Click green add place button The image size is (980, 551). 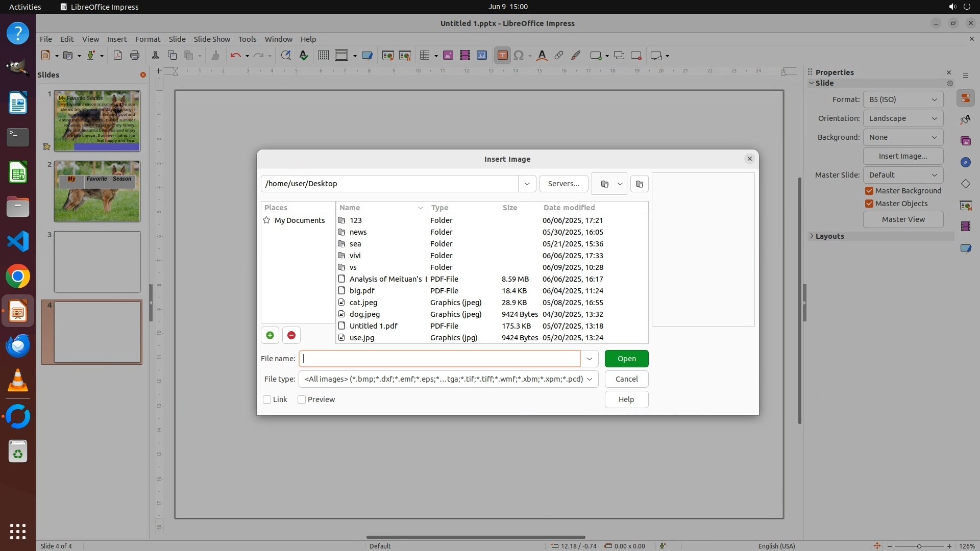coord(270,335)
